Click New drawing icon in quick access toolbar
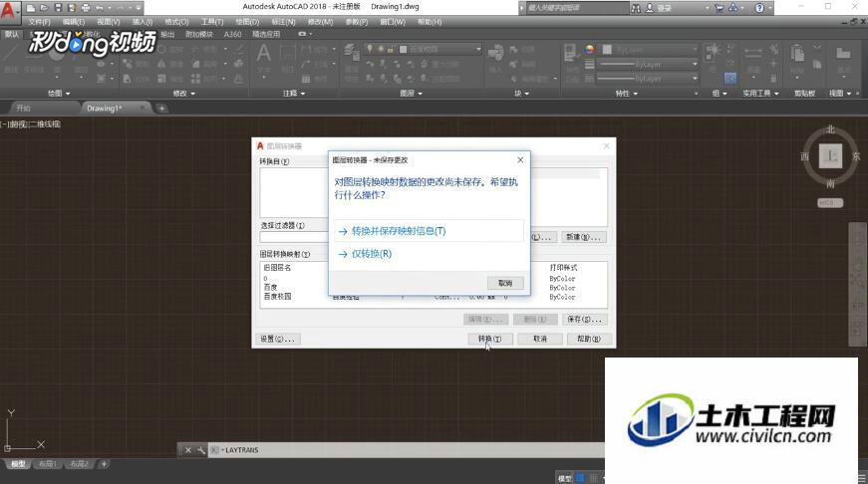 point(31,8)
